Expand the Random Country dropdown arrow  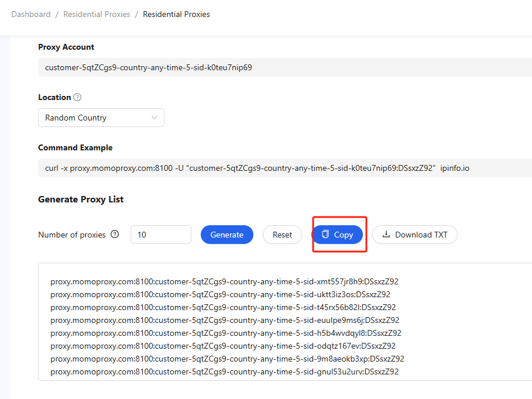pyautogui.click(x=155, y=118)
